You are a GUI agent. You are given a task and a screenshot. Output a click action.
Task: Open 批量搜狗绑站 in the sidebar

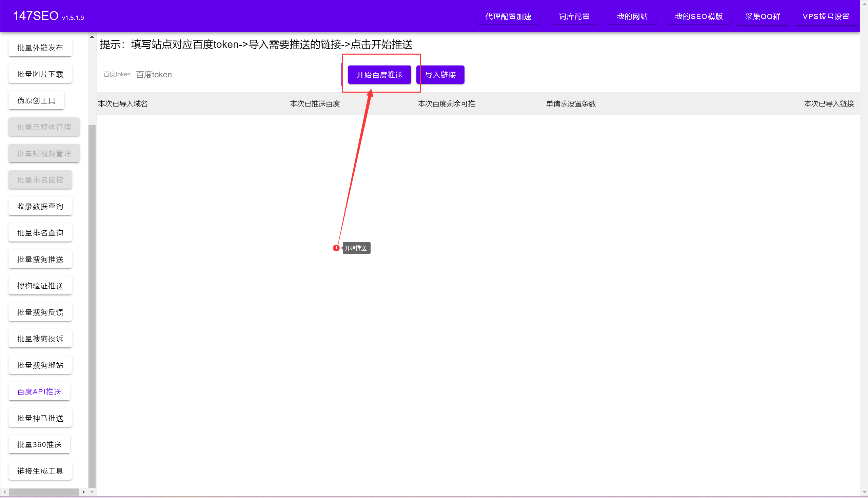(x=40, y=365)
